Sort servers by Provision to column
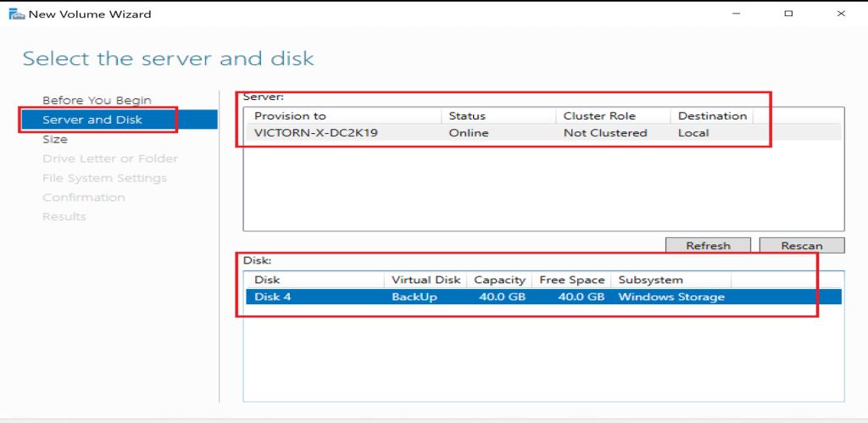The height and width of the screenshot is (423, 868). (x=290, y=115)
